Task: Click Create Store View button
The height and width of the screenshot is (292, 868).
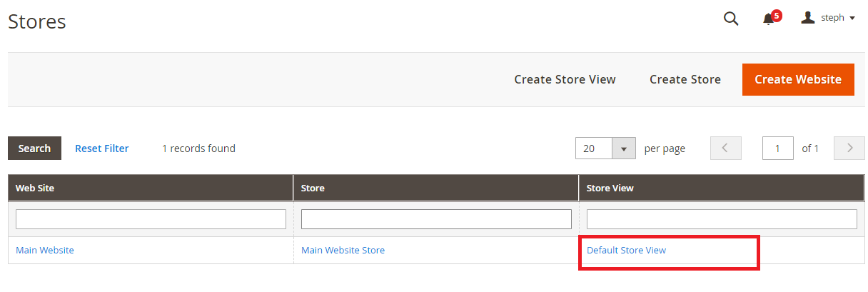Action: pos(565,79)
